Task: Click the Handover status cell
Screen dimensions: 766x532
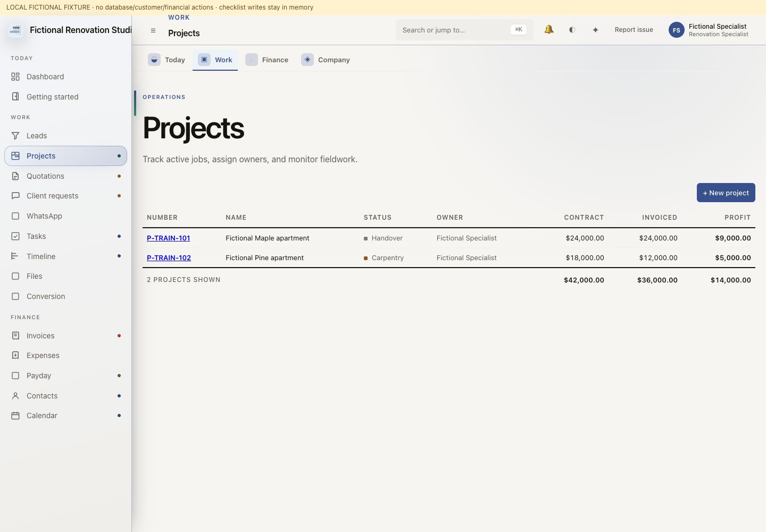Action: tap(383, 238)
